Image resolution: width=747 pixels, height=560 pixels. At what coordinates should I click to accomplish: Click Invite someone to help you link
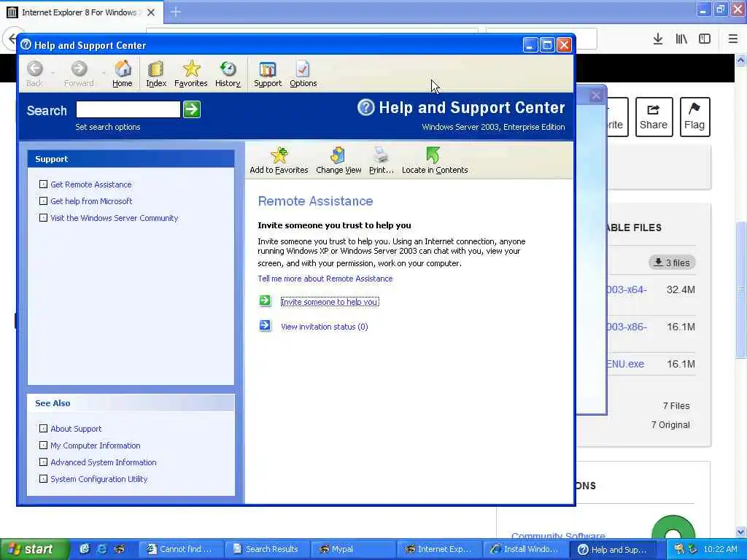point(330,302)
